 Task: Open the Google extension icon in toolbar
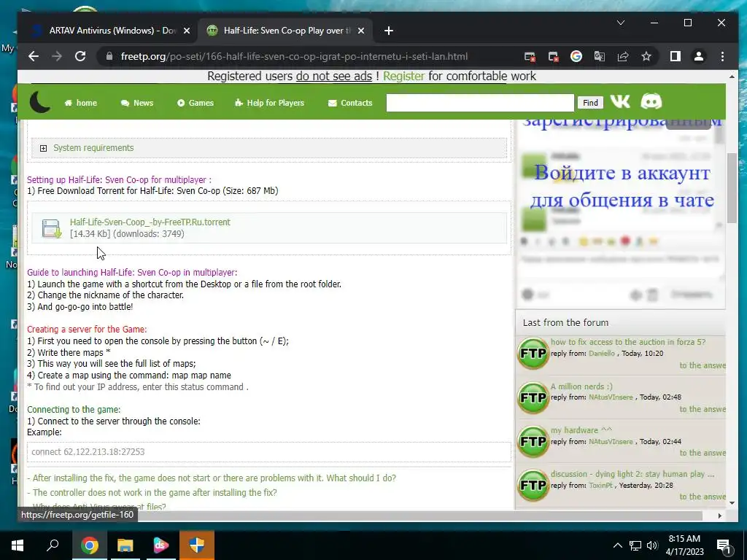(576, 56)
